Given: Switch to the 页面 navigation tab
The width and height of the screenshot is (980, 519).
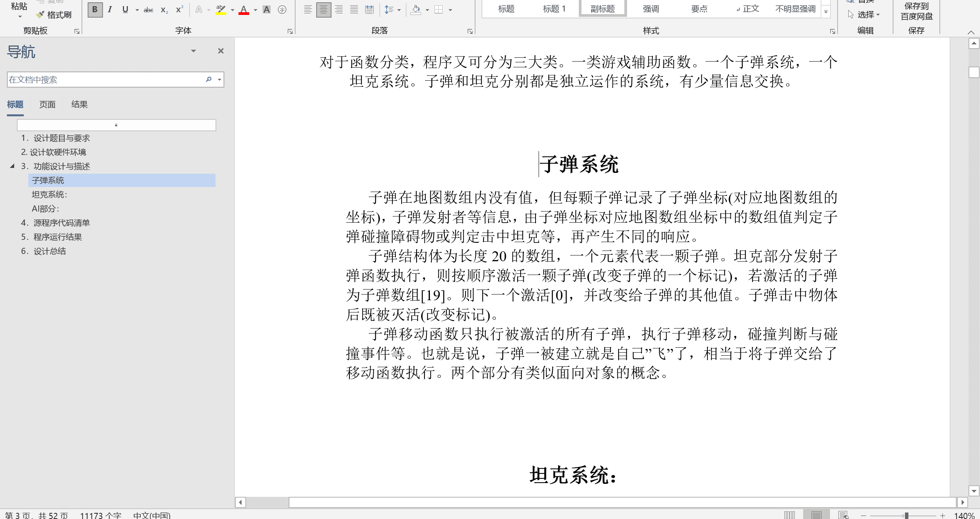Looking at the screenshot, I should click(47, 104).
